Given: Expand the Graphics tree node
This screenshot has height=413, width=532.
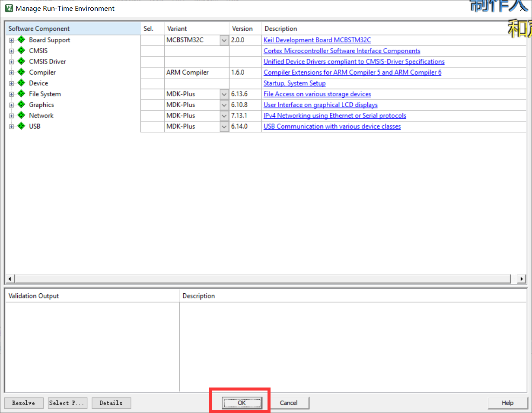Looking at the screenshot, I should pyautogui.click(x=11, y=105).
